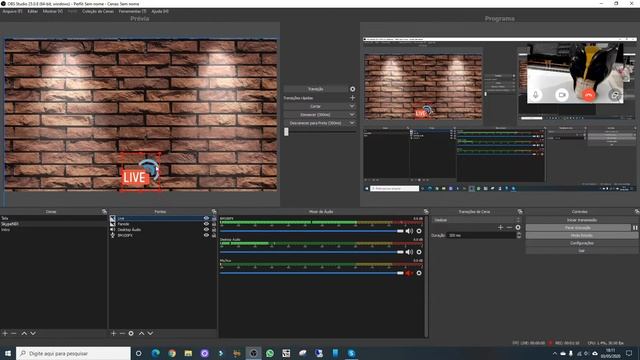Pop out the Fontes dock panel
This screenshot has width=640, height=360.
(x=214, y=211)
